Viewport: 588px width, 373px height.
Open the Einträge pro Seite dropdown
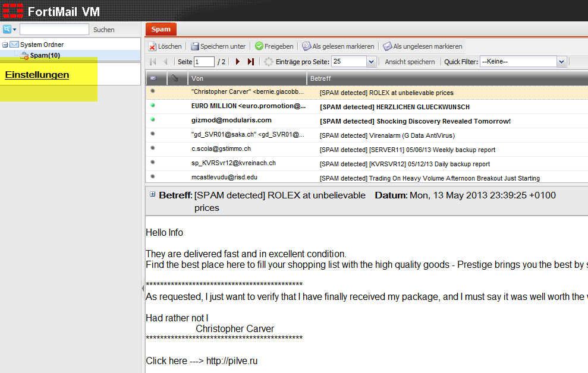coord(372,62)
